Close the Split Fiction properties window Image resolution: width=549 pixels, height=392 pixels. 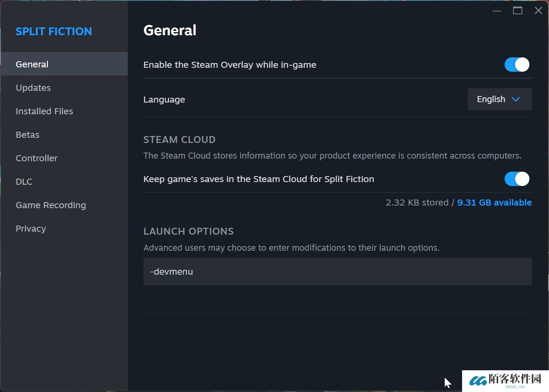(539, 11)
